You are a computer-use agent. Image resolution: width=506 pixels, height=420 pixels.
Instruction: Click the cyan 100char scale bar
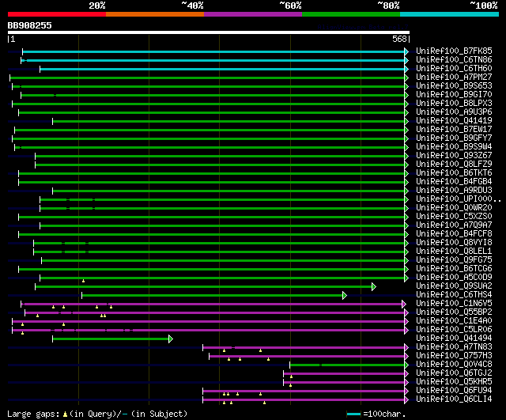coord(353,414)
